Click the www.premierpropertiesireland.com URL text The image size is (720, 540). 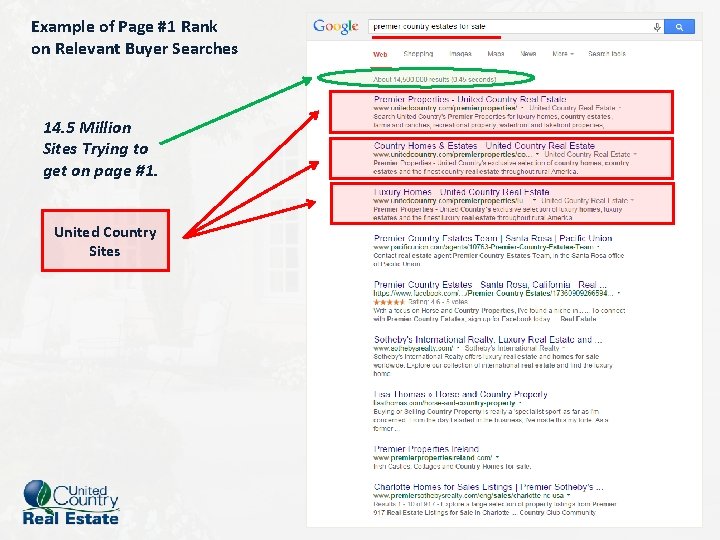pyautogui.click(x=433, y=458)
